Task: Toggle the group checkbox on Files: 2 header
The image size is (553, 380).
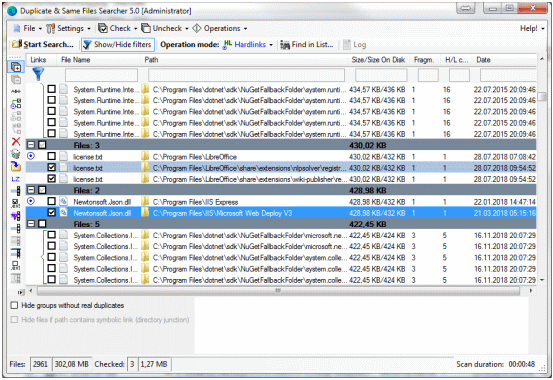Action: pos(42,191)
